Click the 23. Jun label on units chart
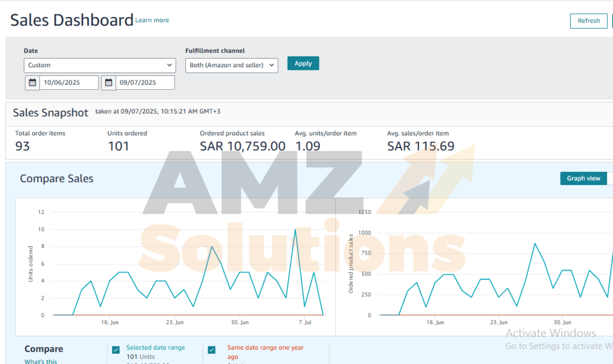This screenshot has height=364, width=613. point(175,322)
